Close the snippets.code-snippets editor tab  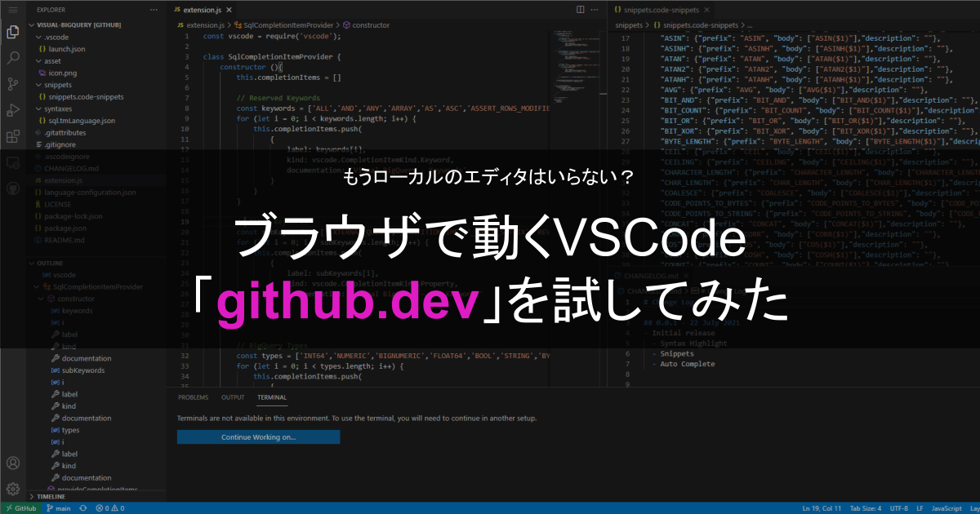pos(707,10)
